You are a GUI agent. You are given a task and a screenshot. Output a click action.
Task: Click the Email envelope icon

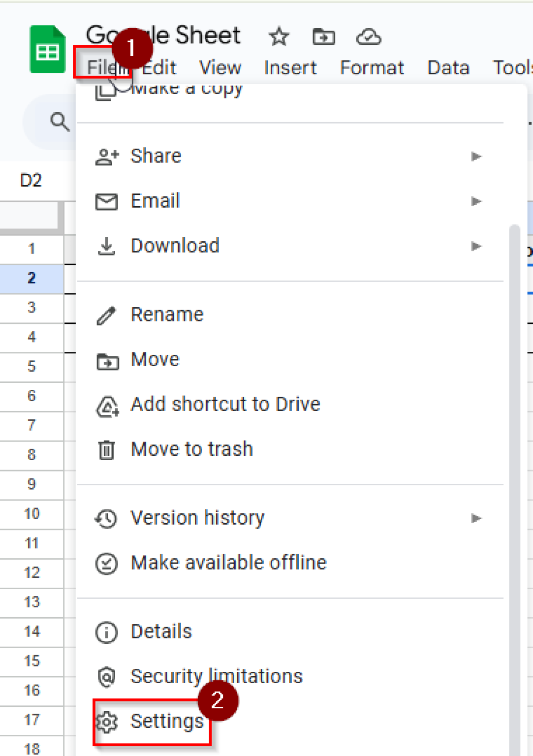point(107,201)
